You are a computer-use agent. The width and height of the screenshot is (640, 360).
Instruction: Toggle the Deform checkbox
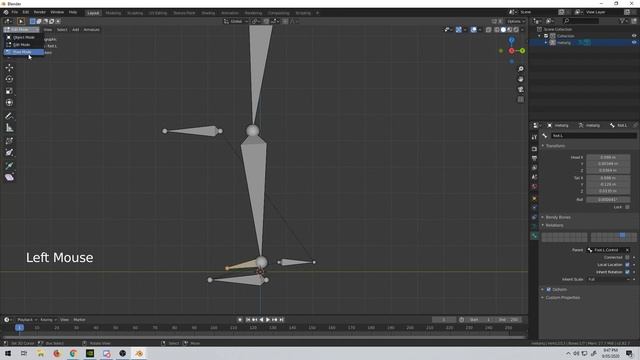pos(549,289)
